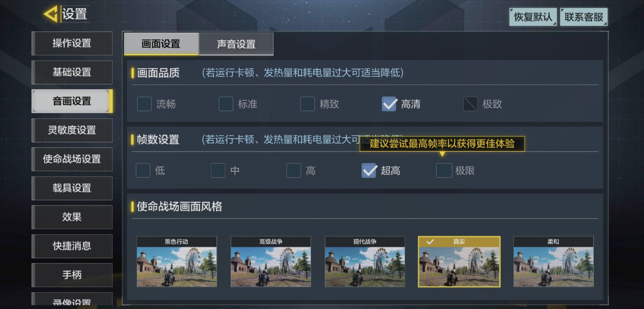Enable 流畅 graphics quality checkbox

[144, 104]
